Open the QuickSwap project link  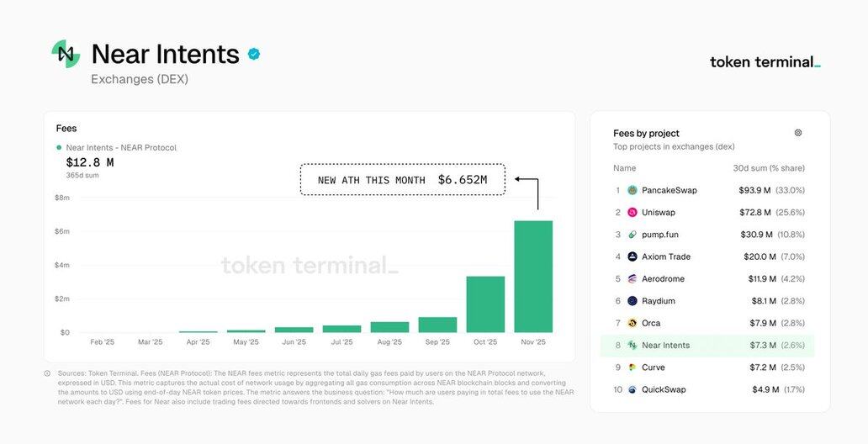[664, 389]
